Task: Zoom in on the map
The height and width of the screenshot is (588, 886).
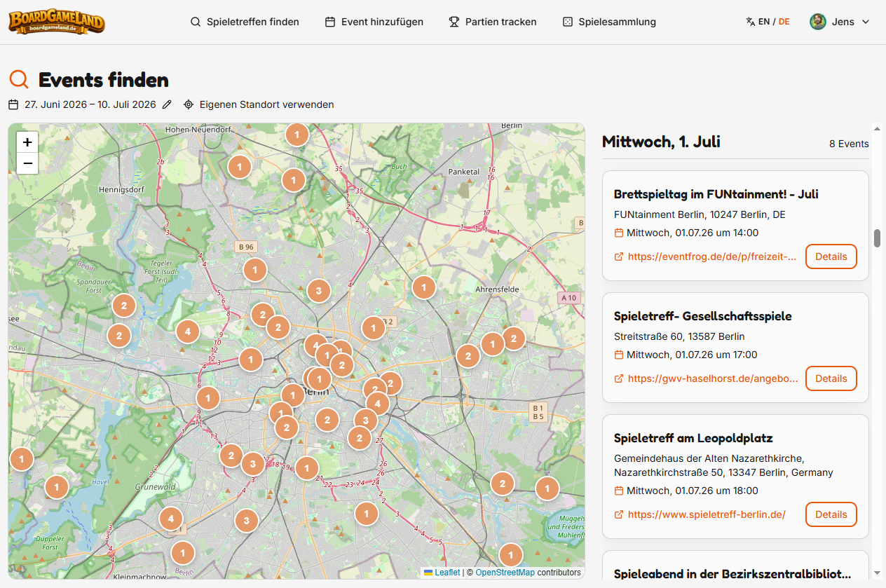Action: (x=27, y=142)
